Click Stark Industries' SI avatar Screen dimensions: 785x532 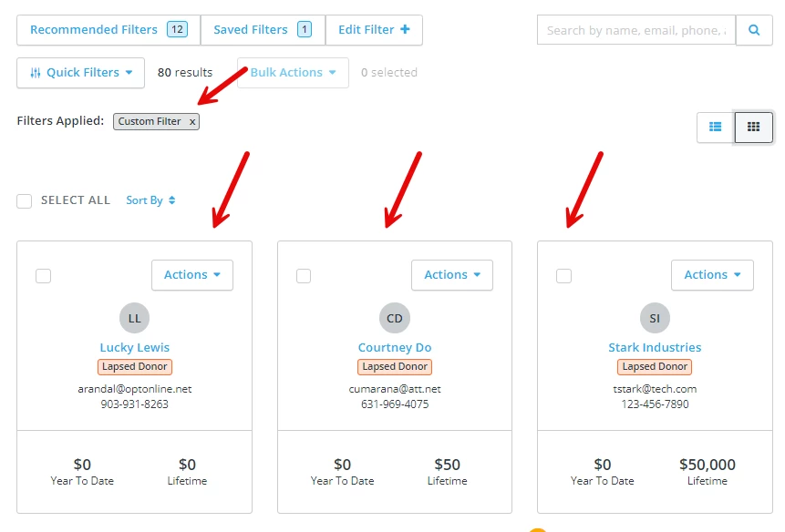(x=654, y=318)
